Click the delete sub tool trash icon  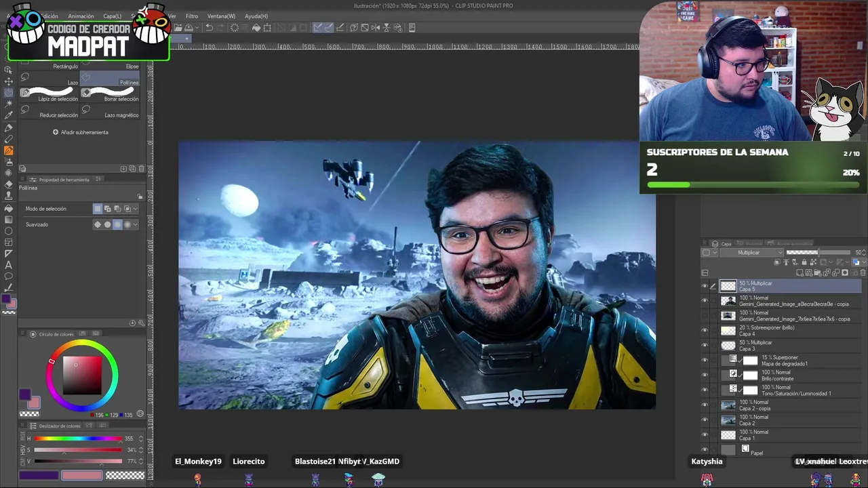tap(141, 169)
